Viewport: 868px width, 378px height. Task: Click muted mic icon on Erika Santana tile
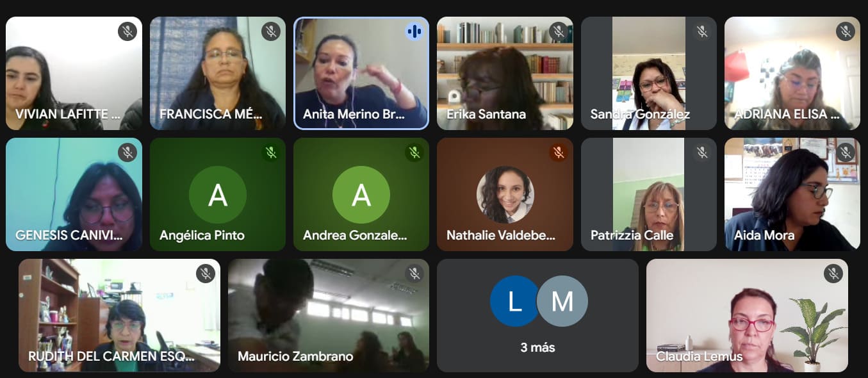tap(559, 31)
